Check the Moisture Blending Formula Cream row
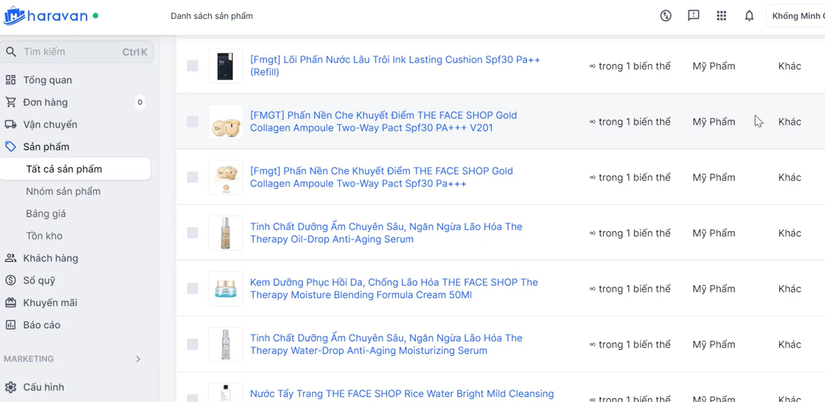Viewport: 825px width, 402px height. [x=193, y=288]
